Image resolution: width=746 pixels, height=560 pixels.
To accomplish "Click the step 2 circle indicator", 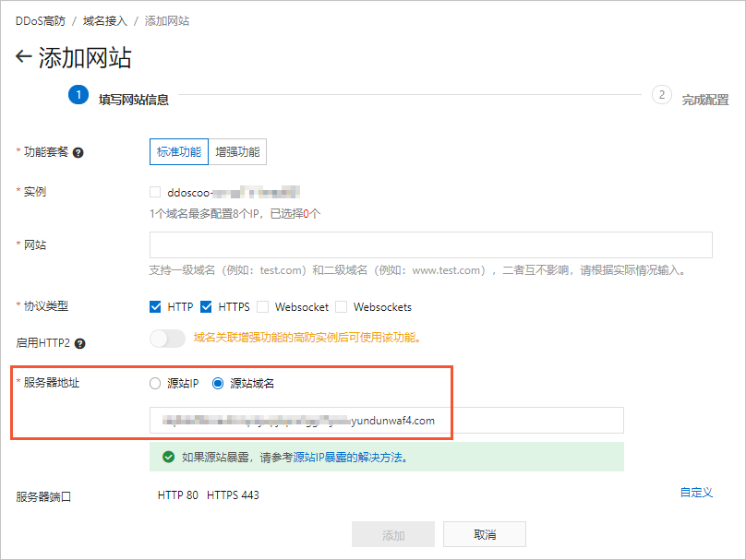I will 661,95.
